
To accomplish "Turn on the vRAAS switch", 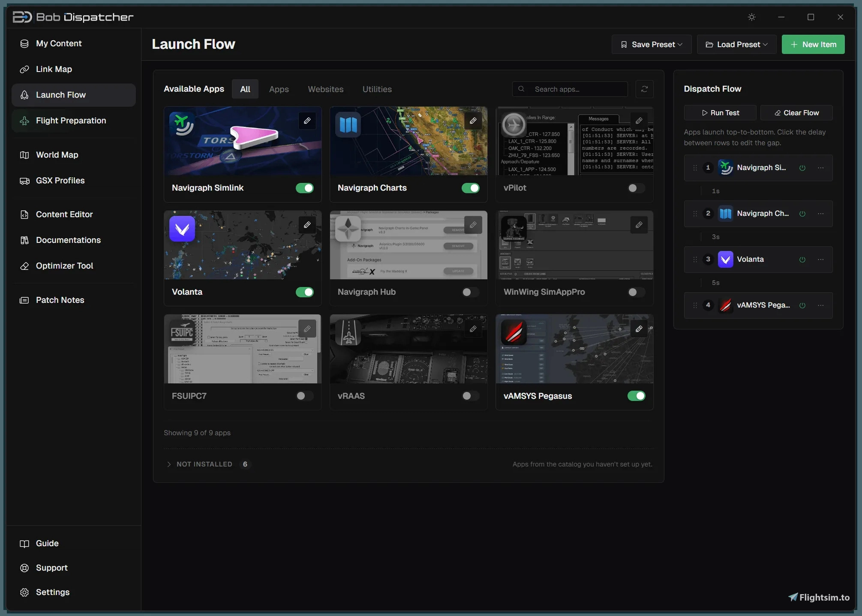I will pos(471,396).
